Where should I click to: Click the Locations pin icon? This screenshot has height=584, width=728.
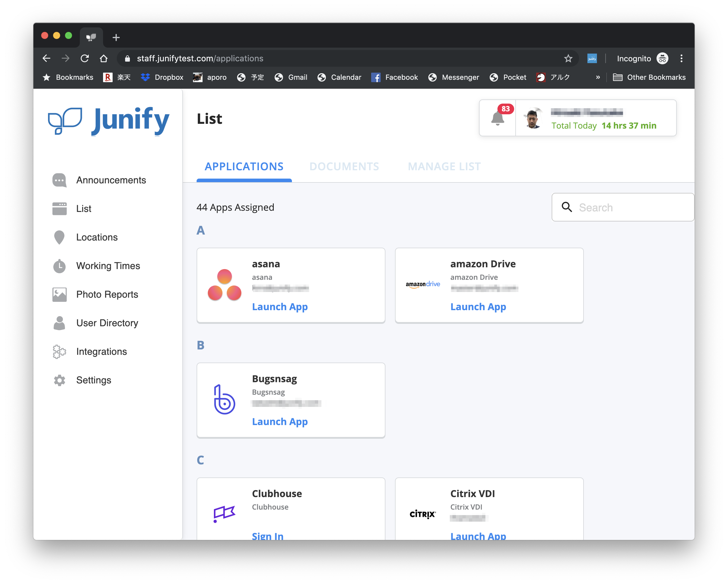point(59,237)
